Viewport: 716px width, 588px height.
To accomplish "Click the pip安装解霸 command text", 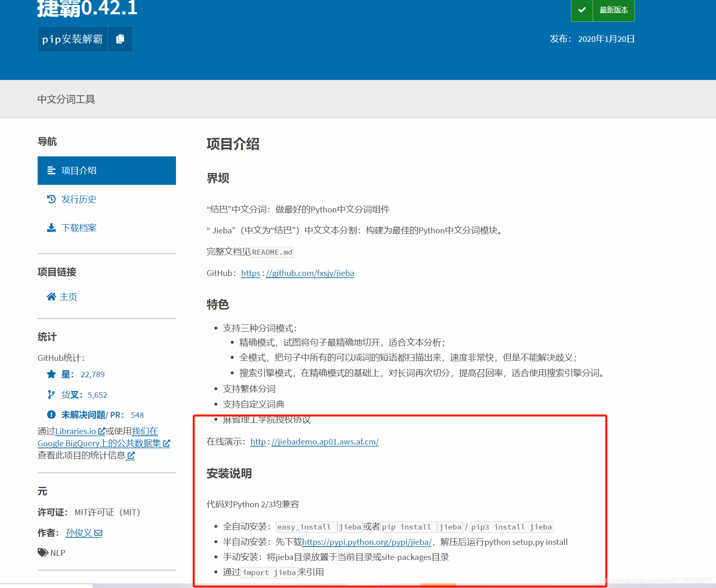I will pyautogui.click(x=72, y=39).
